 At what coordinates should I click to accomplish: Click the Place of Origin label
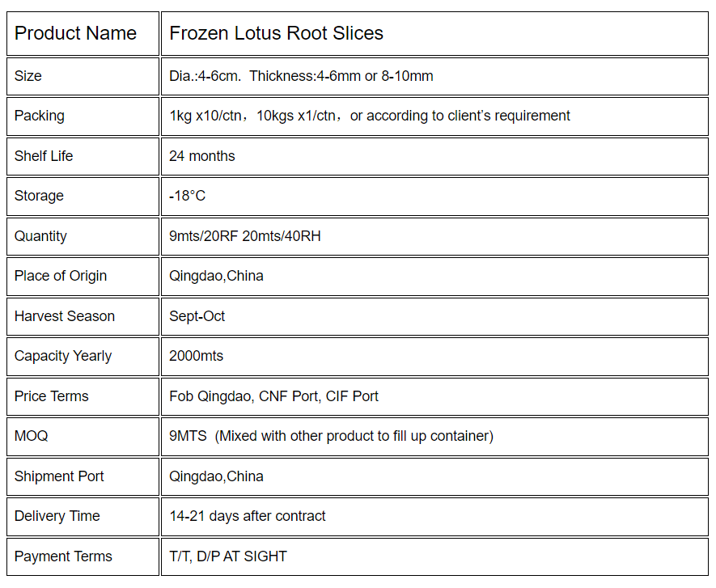(61, 276)
